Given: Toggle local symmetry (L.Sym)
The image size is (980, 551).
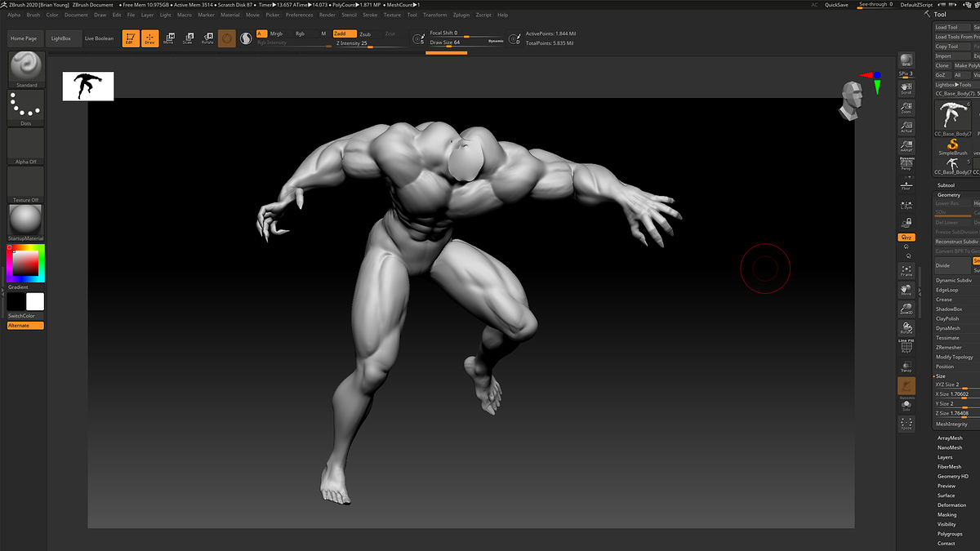Looking at the screenshot, I should [906, 204].
